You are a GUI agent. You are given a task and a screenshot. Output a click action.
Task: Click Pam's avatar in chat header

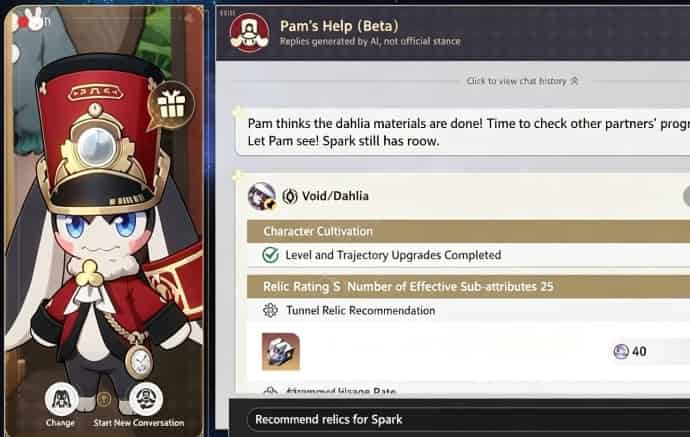(x=250, y=32)
